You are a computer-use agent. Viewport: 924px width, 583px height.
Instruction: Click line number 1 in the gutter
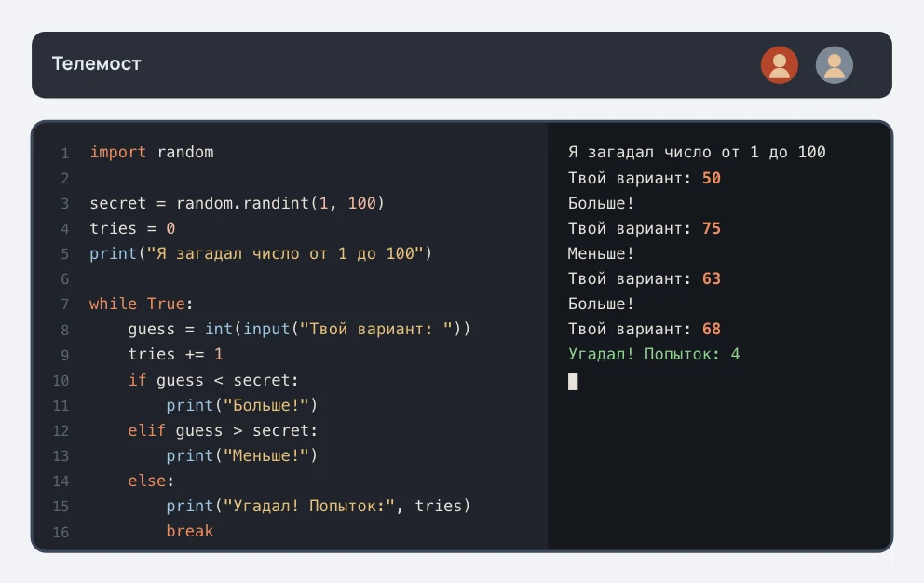point(65,154)
